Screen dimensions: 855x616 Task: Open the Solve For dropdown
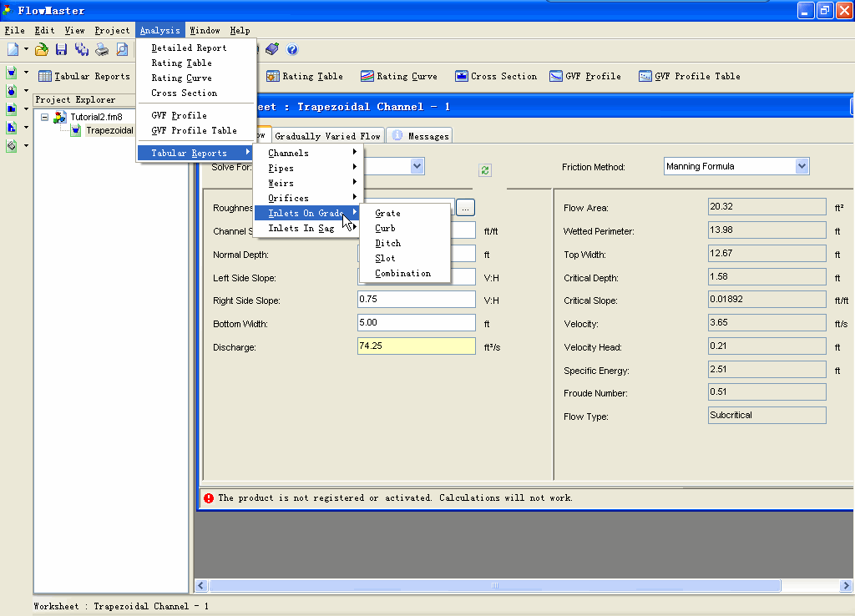click(x=417, y=166)
